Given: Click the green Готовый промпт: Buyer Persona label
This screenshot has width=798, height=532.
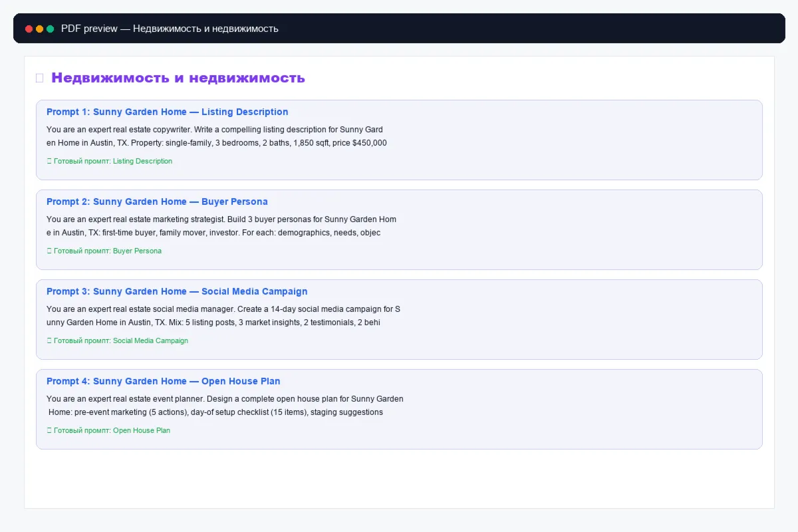Looking at the screenshot, I should [108, 251].
